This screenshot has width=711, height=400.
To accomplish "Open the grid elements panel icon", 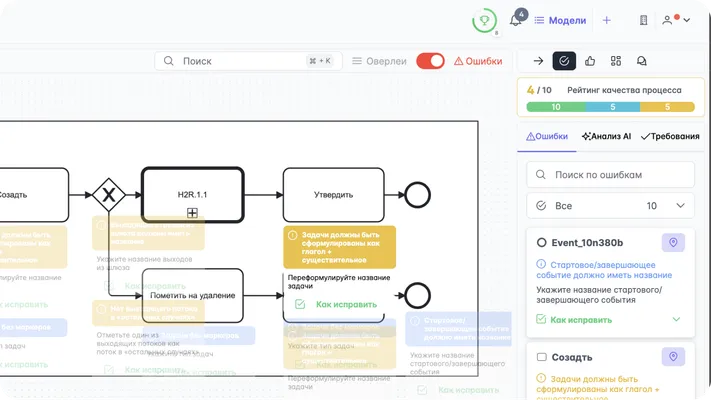I will (616, 61).
